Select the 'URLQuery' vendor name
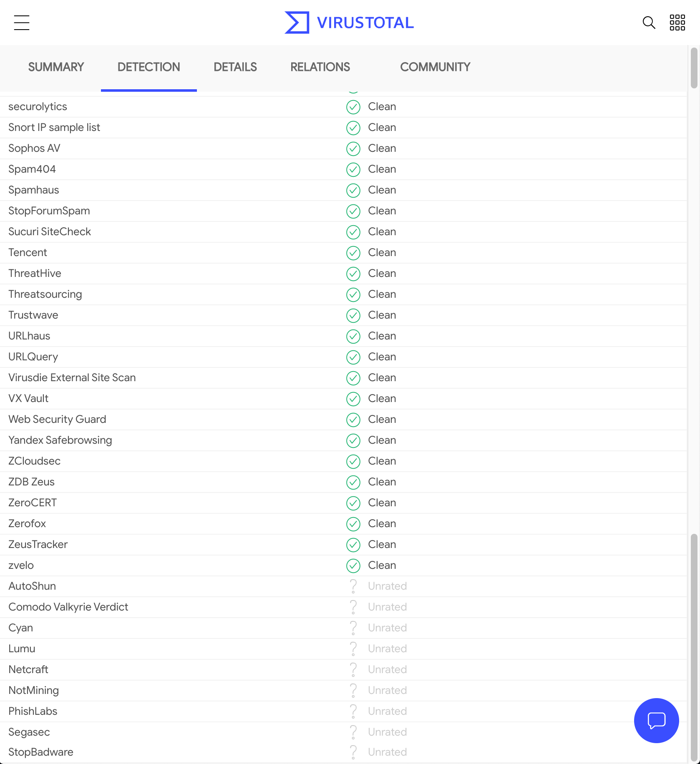The width and height of the screenshot is (700, 764). tap(33, 357)
